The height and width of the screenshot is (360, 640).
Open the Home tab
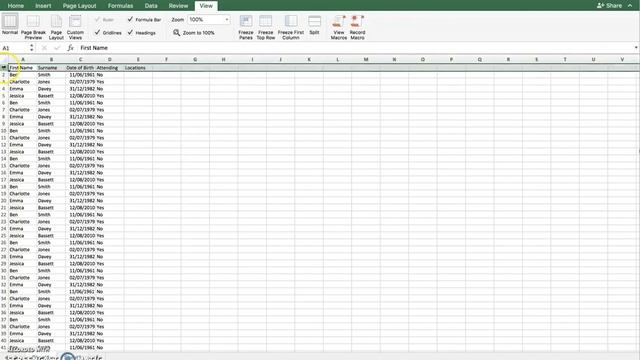click(x=16, y=6)
